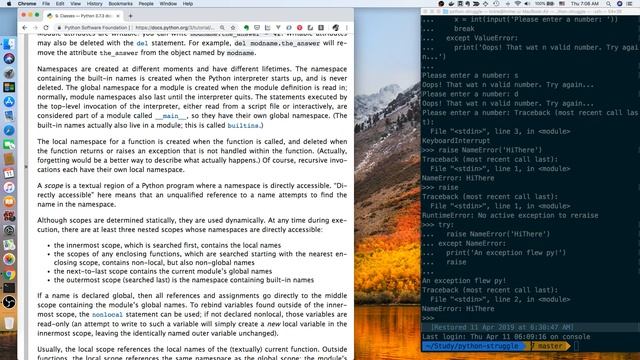
Task: Bookmark this page with the star icon
Action: (233, 28)
